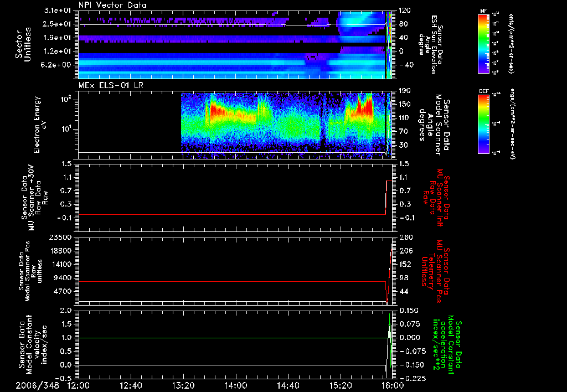Click the 15:20 time axis label
This screenshot has width=567, height=392.
340,384
